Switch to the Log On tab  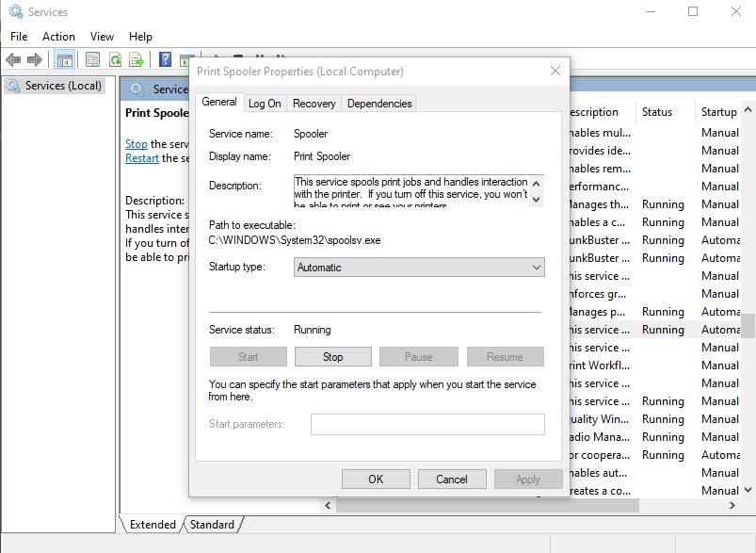point(265,104)
